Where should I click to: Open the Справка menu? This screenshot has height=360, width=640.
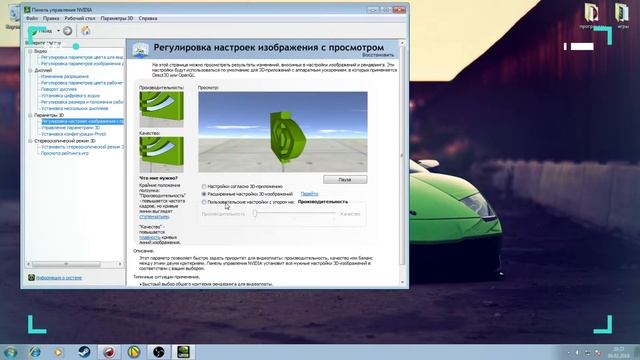(148, 18)
